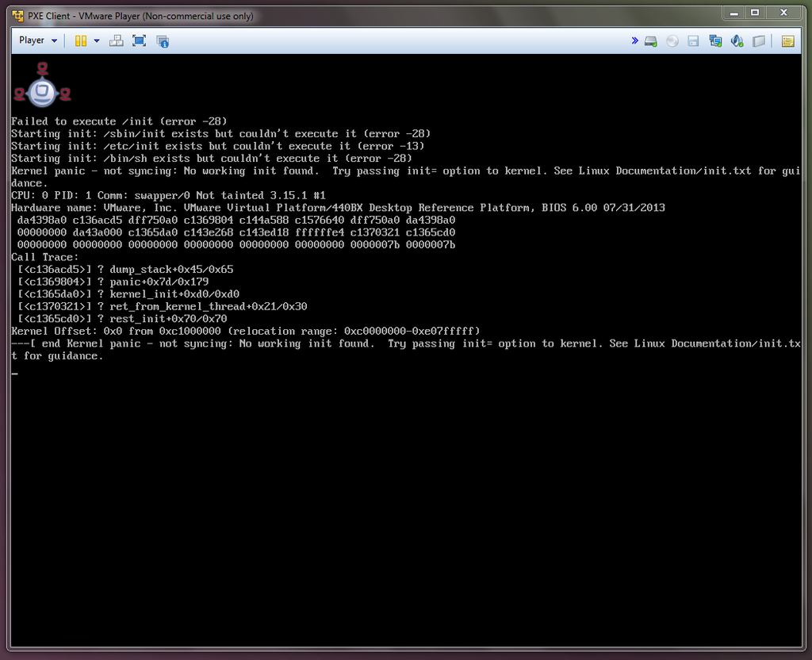This screenshot has width=812, height=660.
Task: Click the CD/DVD drive device icon
Action: tap(672, 41)
